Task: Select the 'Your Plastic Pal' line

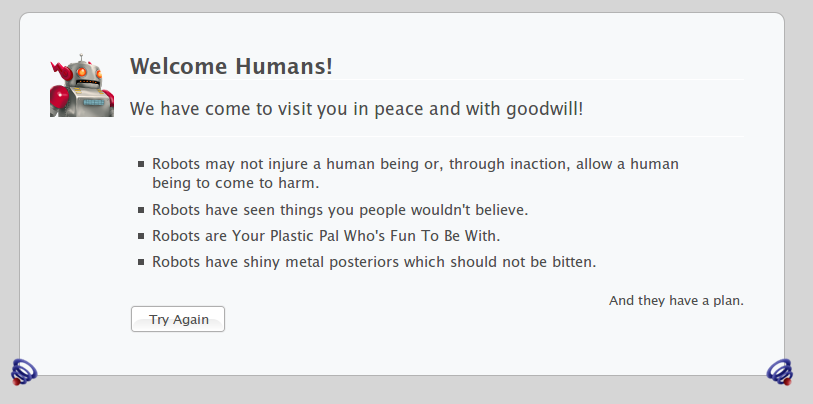Action: tap(326, 236)
